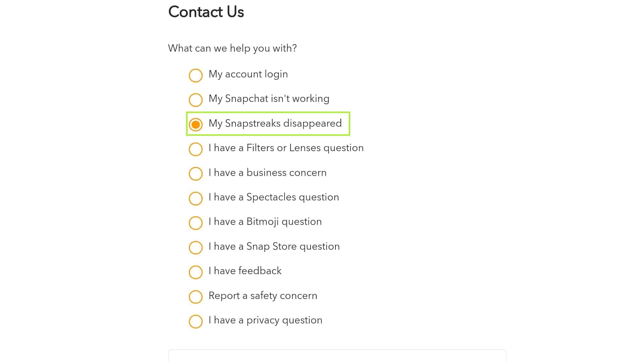
Task: Click the 'I have a business concern' text
Action: pyautogui.click(x=267, y=173)
